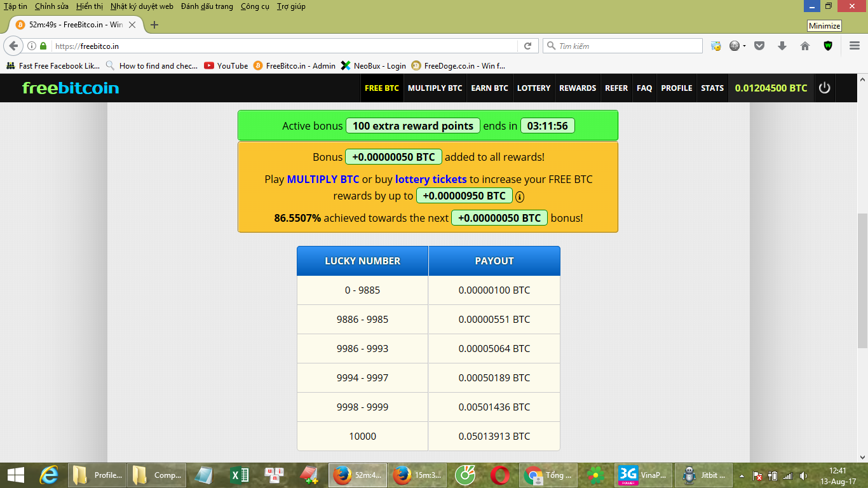Click the grey globe extension icon
The image size is (868, 488).
[734, 46]
